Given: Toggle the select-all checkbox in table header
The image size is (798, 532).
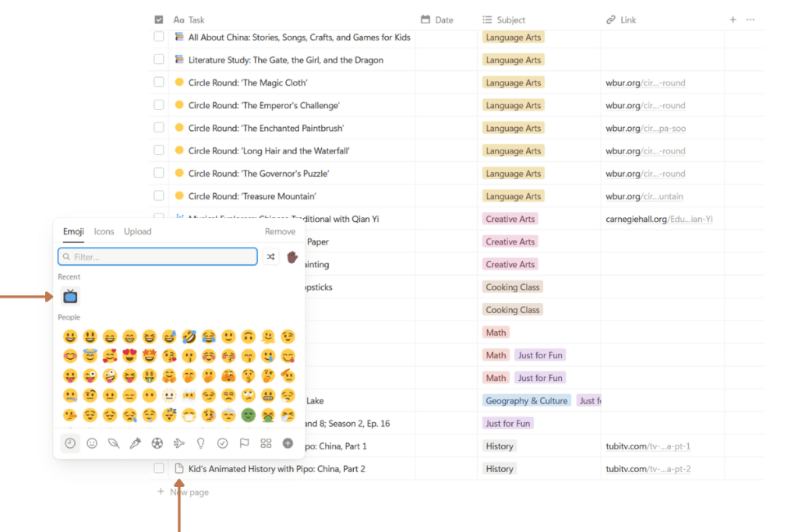Looking at the screenshot, I should [x=159, y=19].
